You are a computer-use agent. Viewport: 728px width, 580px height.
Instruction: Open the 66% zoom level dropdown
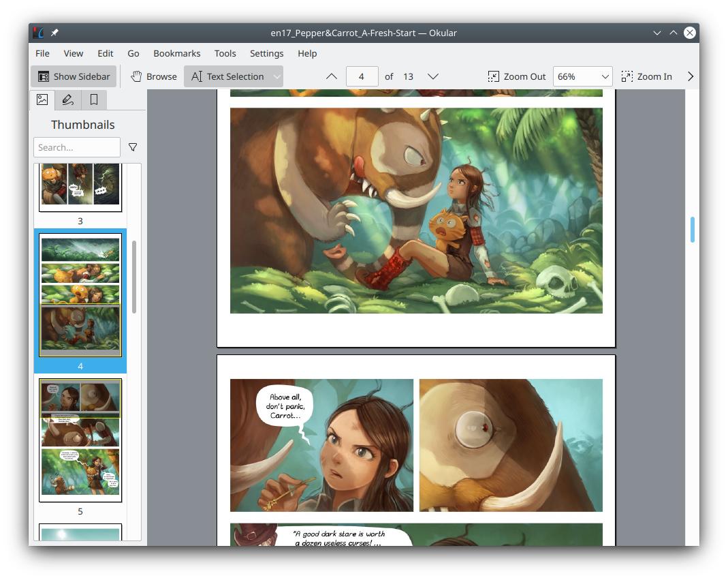pyautogui.click(x=582, y=76)
